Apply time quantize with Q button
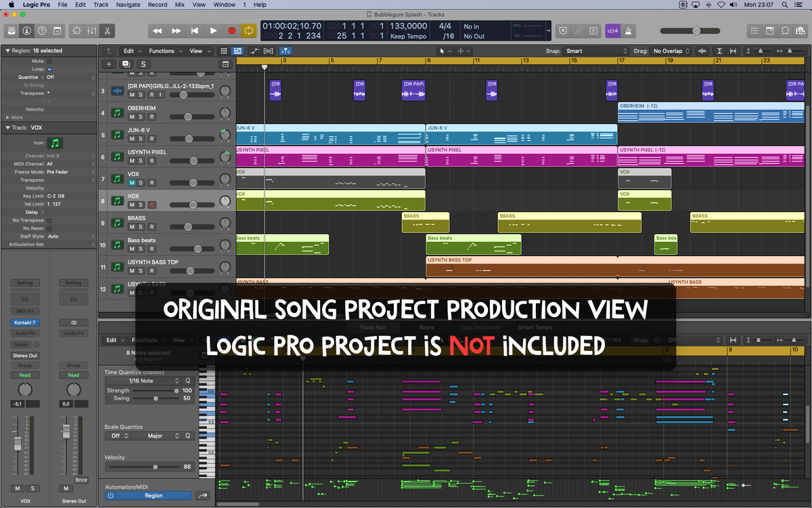Screen dimensions: 812x508 coord(187,381)
